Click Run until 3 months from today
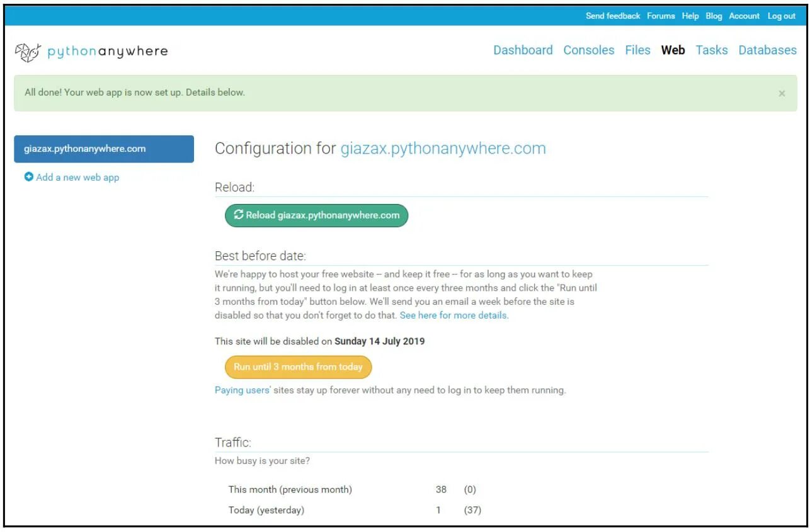 (299, 366)
